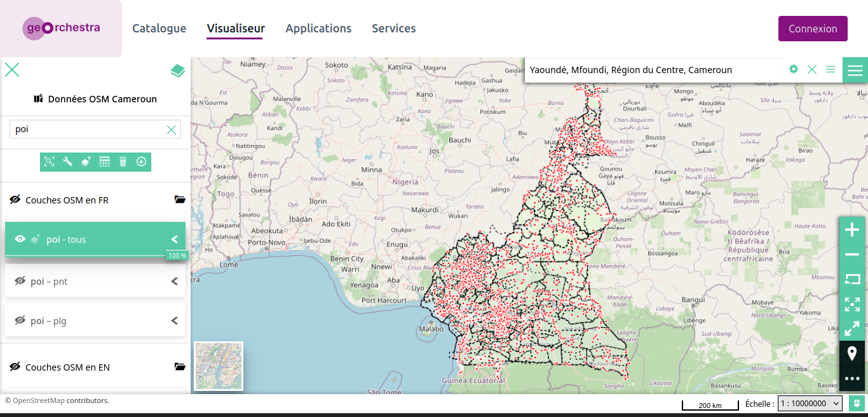The height and width of the screenshot is (417, 868).
Task: Collapse the poi - tous layer details
Action: tap(174, 239)
